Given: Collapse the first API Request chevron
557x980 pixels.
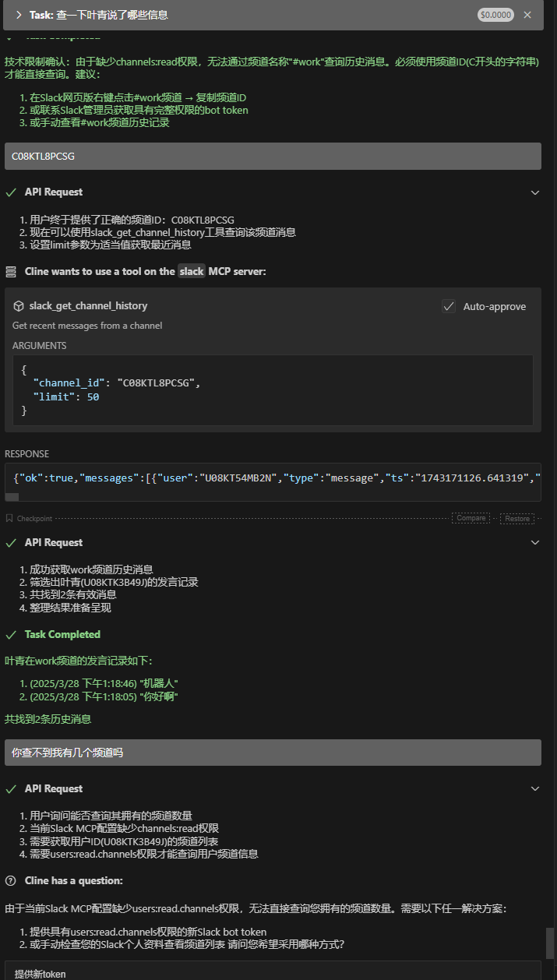Looking at the screenshot, I should [535, 192].
